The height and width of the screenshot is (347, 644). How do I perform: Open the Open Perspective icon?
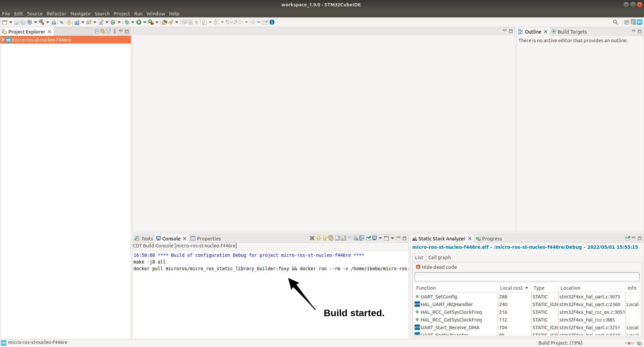coord(626,22)
